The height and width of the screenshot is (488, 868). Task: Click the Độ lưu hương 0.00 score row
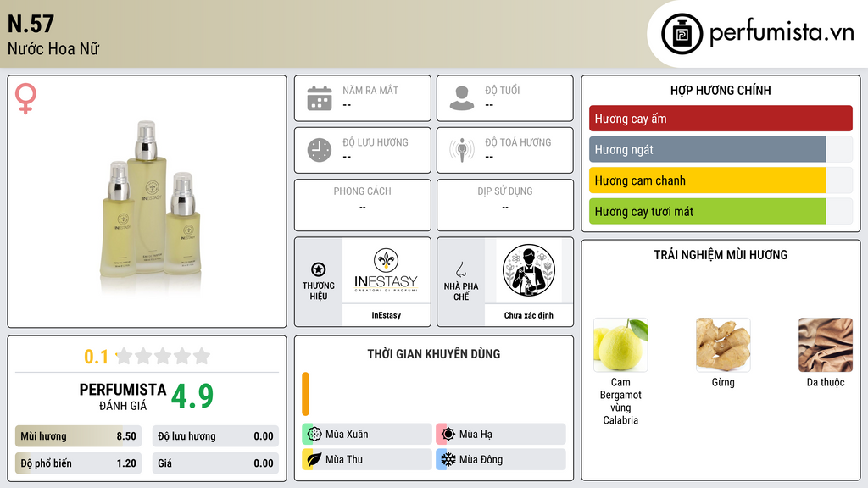(x=215, y=436)
